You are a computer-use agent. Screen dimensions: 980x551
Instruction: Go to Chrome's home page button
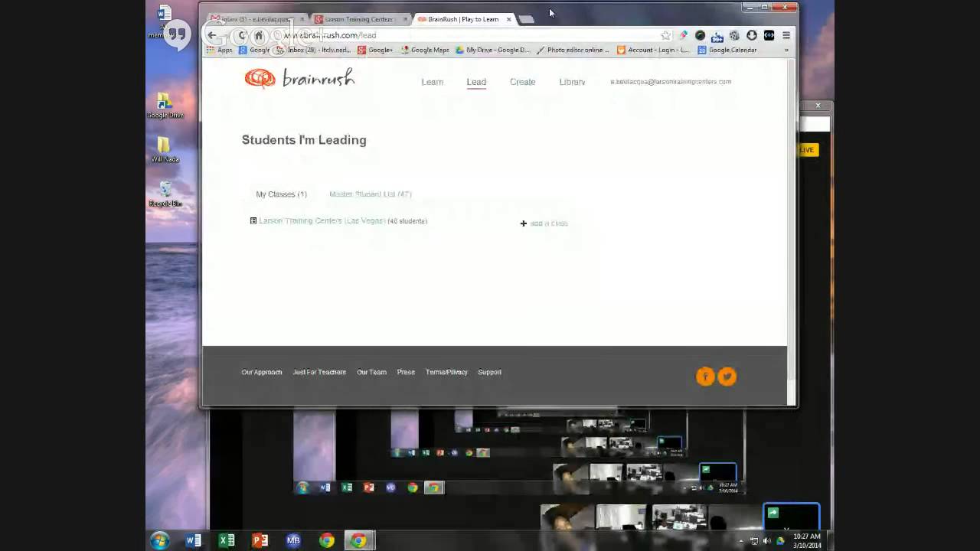(x=259, y=35)
